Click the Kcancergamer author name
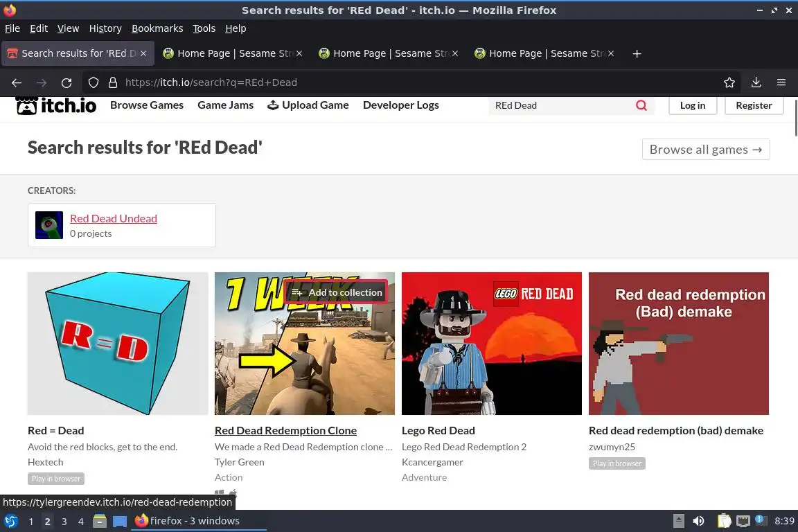Screen dimensions: 798x532 (432, 462)
